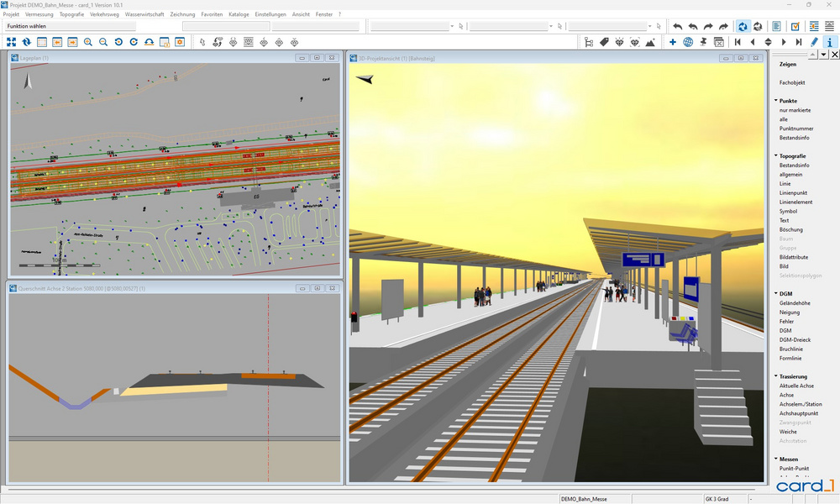Viewport: 840px width, 504px height.
Task: Toggle 'nur markierte' under Punkte
Action: click(796, 112)
